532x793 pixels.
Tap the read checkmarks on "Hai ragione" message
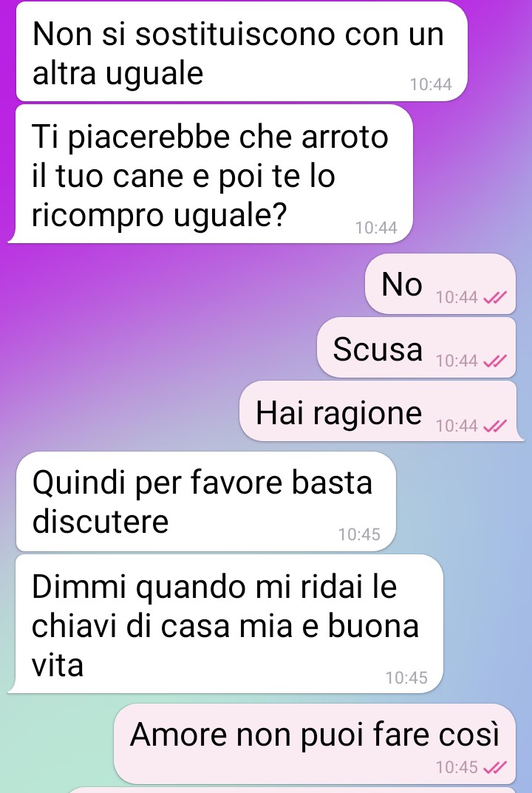pos(494,426)
